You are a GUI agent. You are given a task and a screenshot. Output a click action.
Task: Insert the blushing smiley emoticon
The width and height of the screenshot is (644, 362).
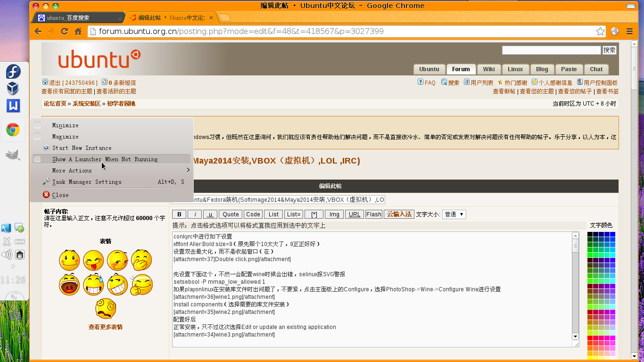69,260
